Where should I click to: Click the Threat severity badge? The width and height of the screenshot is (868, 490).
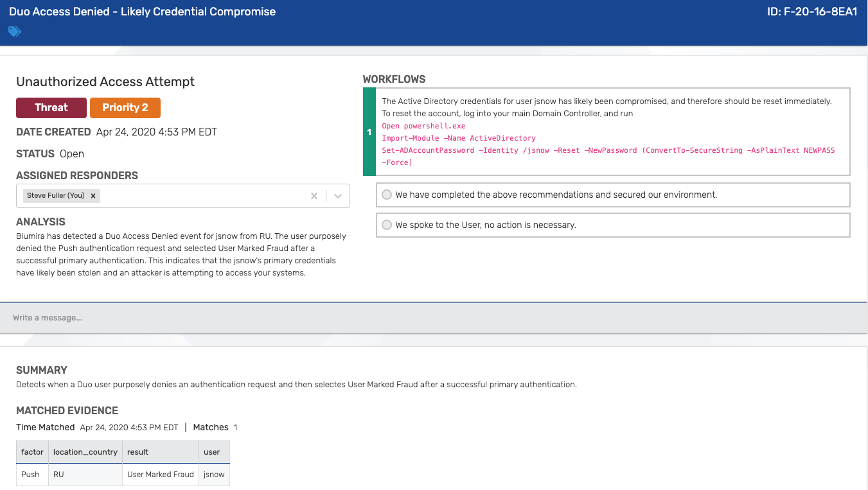point(51,107)
